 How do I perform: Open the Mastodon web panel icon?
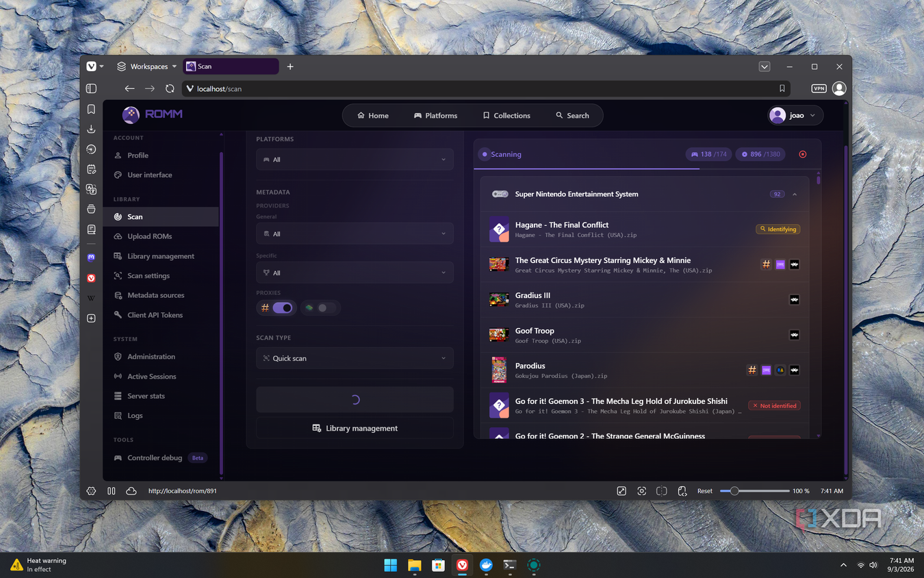coord(91,257)
